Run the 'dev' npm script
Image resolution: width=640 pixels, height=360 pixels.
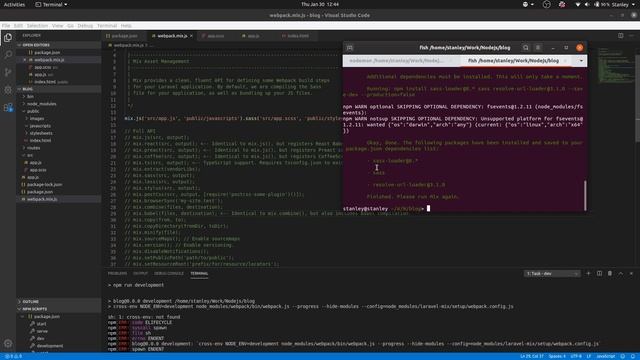coord(41,338)
